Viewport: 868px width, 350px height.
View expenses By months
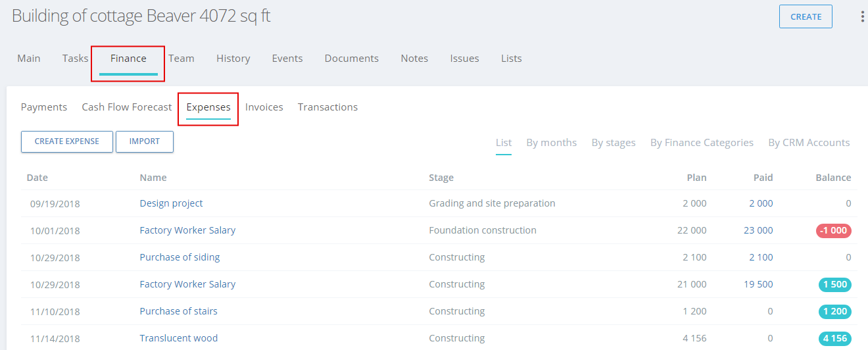552,143
